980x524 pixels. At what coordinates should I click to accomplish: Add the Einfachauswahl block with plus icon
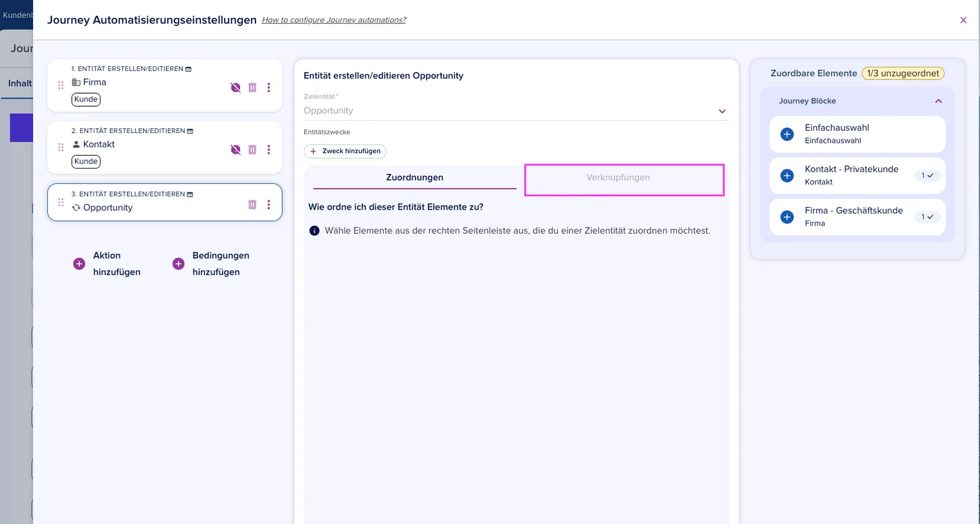788,134
